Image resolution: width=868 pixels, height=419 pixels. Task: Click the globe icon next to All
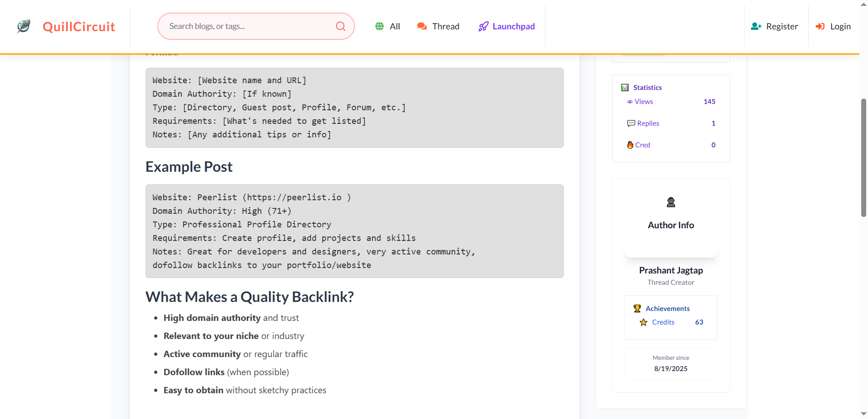(380, 26)
